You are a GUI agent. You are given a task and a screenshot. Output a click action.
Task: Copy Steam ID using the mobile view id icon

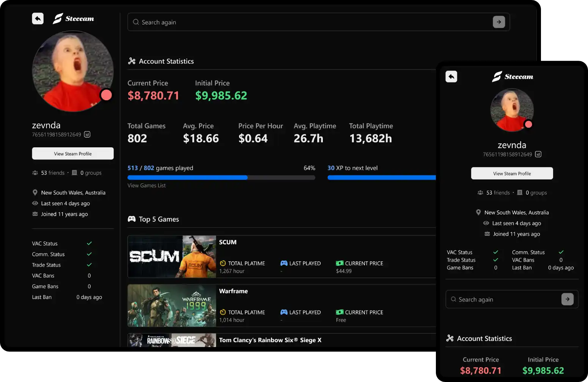538,154
